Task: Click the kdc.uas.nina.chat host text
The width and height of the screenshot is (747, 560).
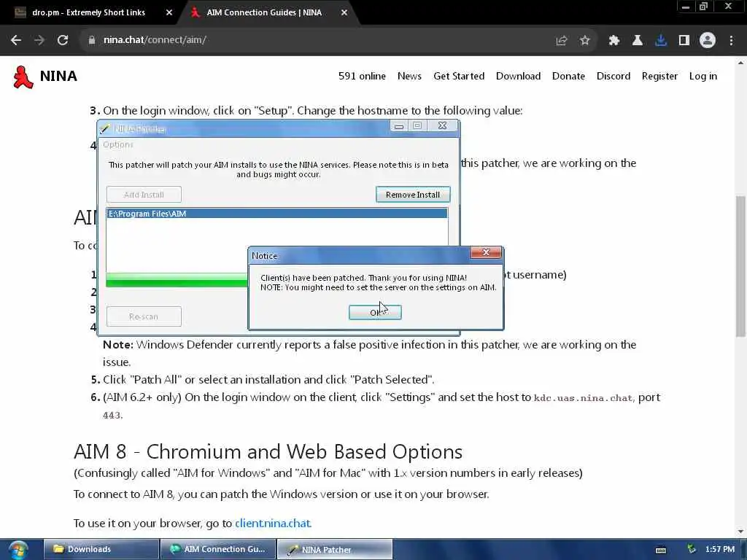Action: tap(583, 398)
